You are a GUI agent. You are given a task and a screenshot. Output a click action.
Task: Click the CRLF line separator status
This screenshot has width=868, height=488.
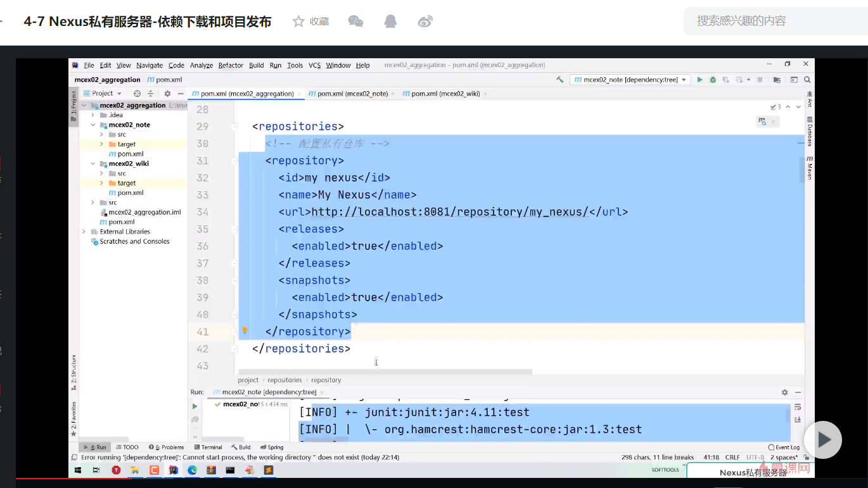click(x=732, y=457)
